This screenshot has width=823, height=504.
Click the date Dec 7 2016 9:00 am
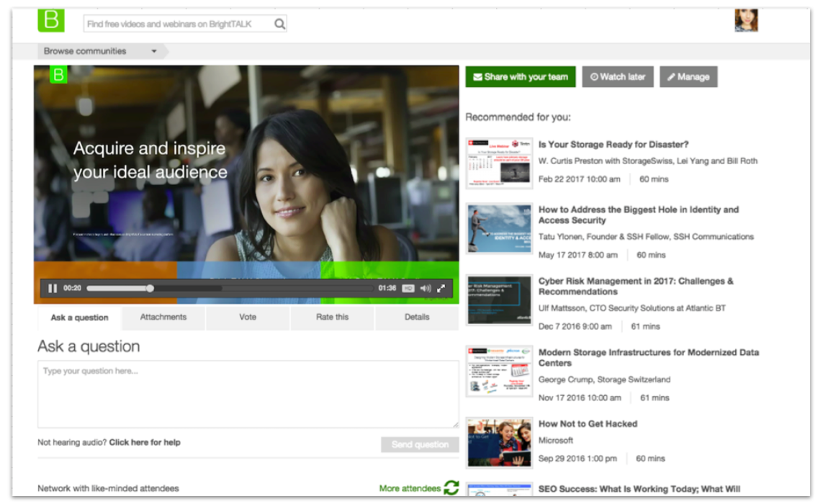point(575,326)
